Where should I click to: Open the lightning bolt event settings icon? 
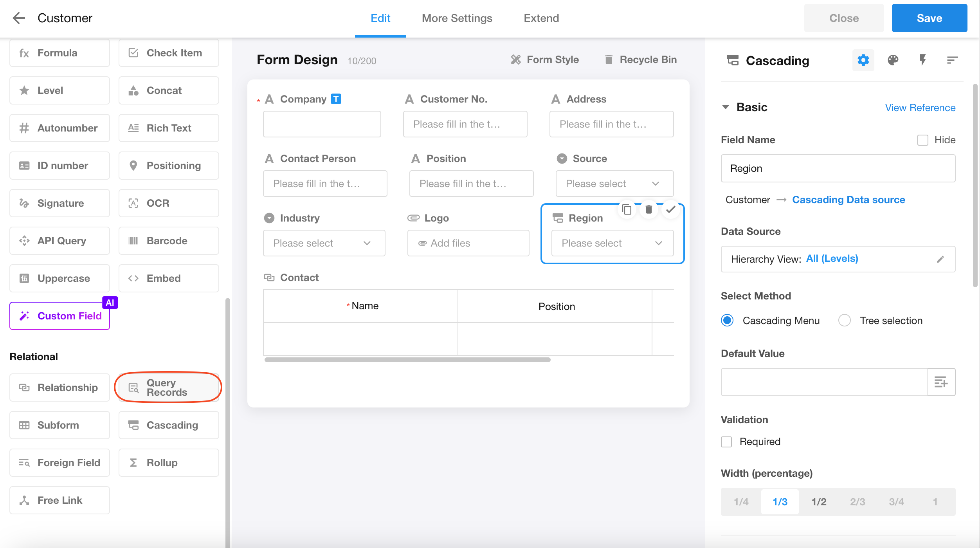[922, 60]
